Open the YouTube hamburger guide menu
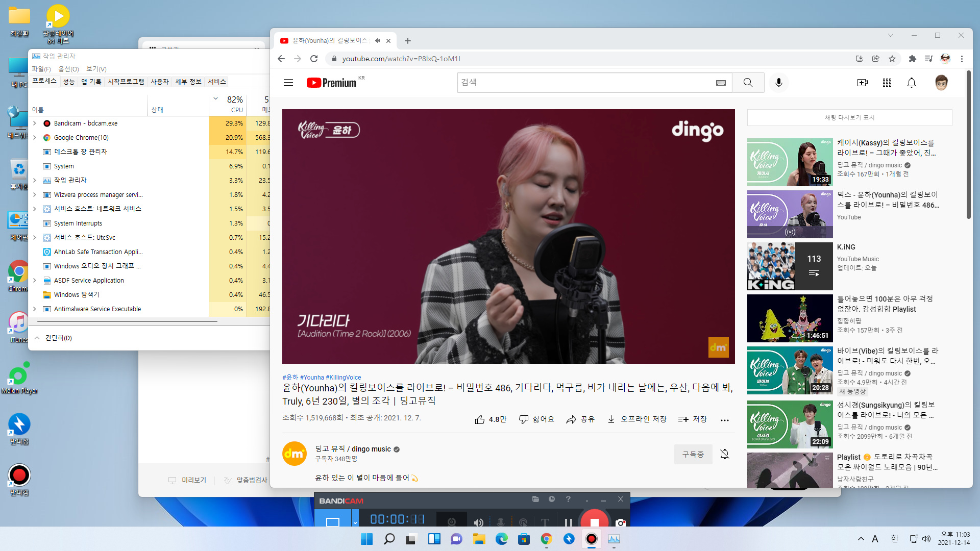The width and height of the screenshot is (980, 551). [288, 83]
